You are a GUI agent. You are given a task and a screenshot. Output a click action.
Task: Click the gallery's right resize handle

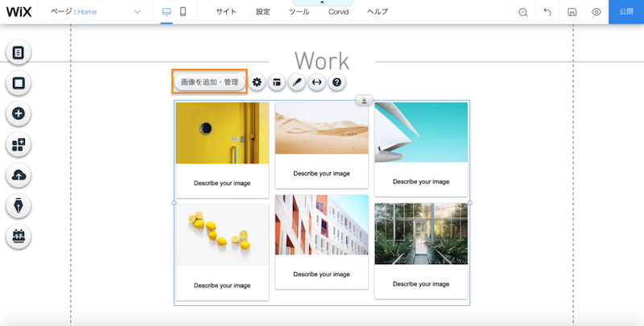click(x=470, y=202)
